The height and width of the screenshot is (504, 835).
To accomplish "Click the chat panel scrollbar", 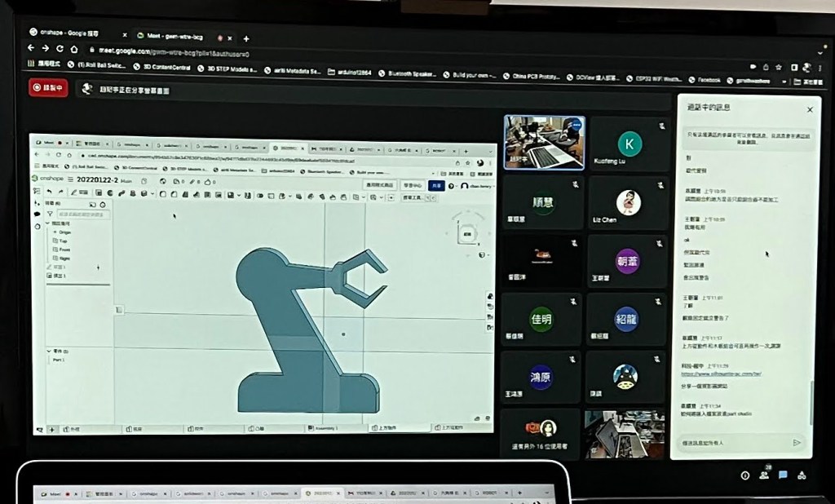I will pyautogui.click(x=811, y=400).
